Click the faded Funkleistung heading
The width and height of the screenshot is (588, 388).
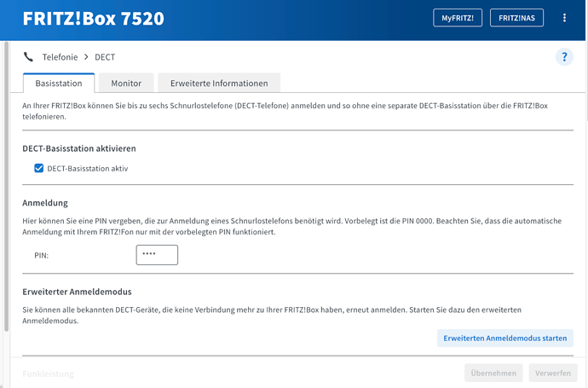pyautogui.click(x=49, y=374)
